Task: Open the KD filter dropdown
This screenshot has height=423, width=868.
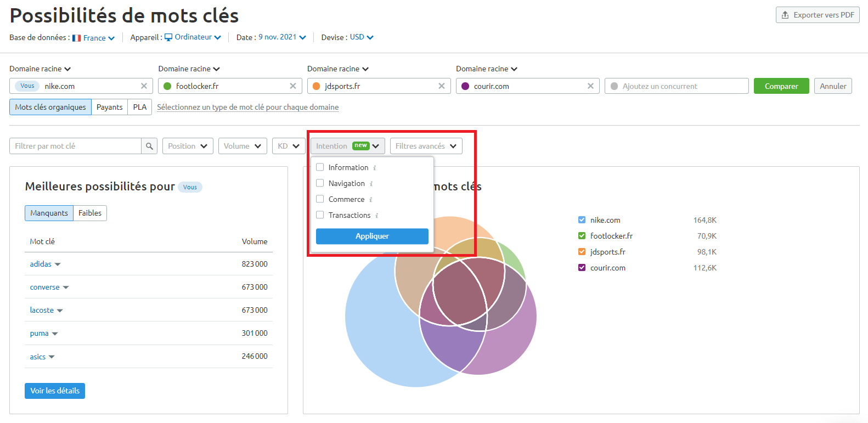Action: coord(289,146)
